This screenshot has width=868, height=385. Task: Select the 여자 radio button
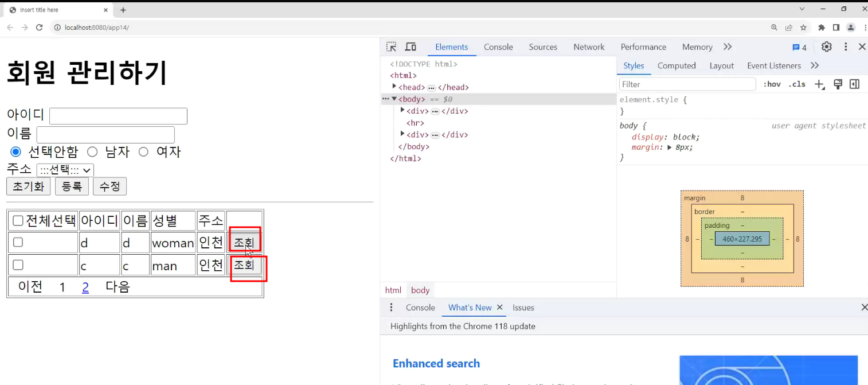(x=143, y=151)
